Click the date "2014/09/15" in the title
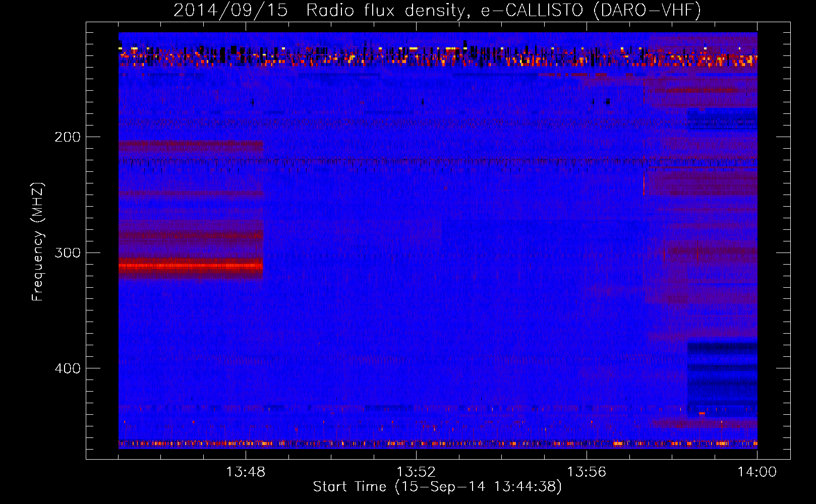Viewport: 816px width, 504px height. pyautogui.click(x=230, y=11)
